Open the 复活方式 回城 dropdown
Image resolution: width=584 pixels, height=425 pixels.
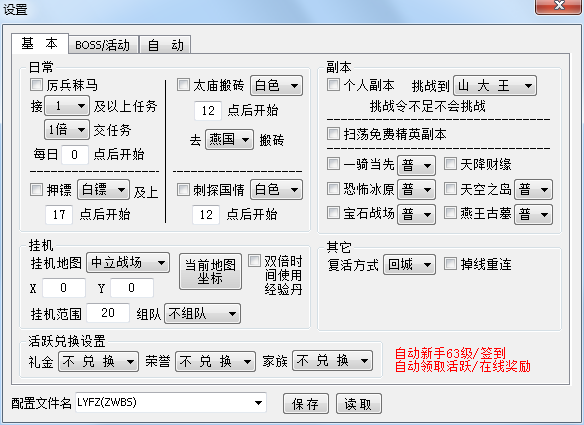(x=409, y=265)
